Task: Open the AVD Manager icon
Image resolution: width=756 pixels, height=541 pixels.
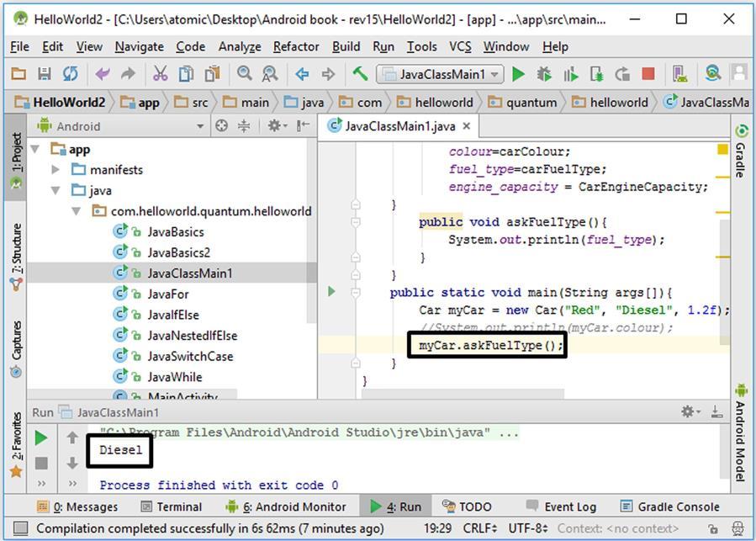Action: pos(680,74)
